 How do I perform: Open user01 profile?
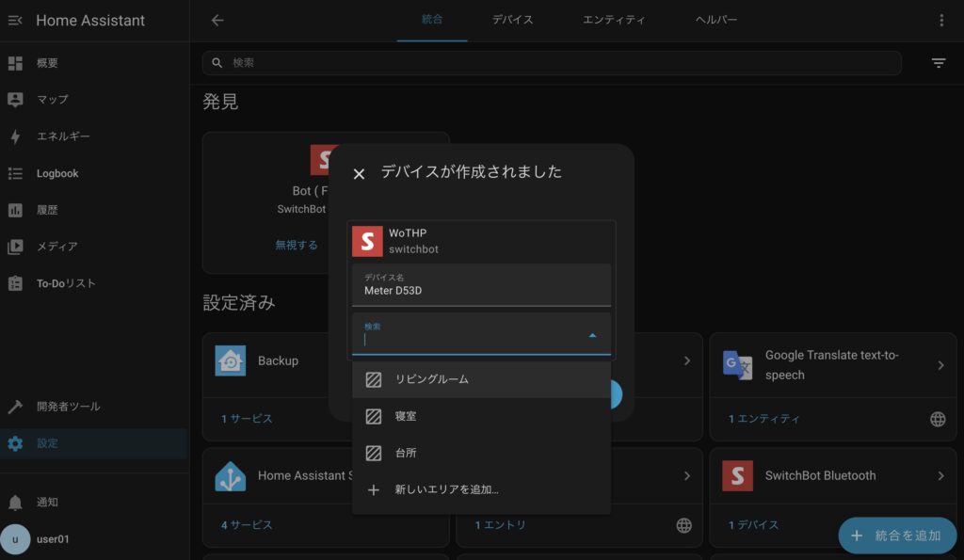pyautogui.click(x=93, y=539)
